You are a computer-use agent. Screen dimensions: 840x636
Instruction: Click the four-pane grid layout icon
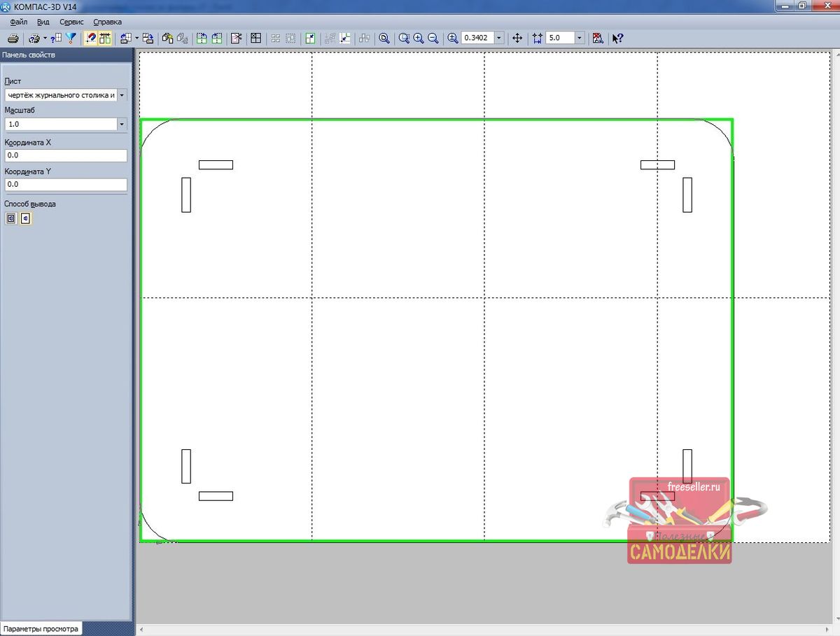point(256,38)
